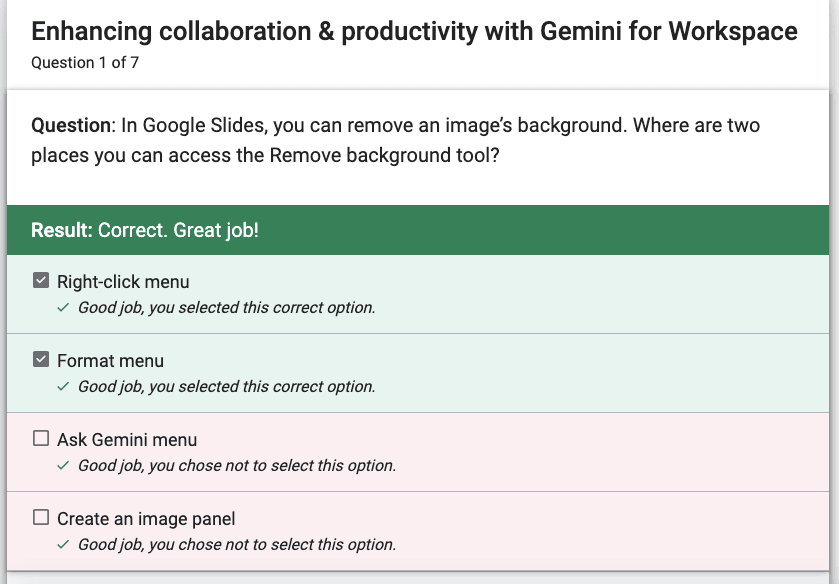Click the Create an image panel label
This screenshot has width=839, height=584.
(146, 519)
